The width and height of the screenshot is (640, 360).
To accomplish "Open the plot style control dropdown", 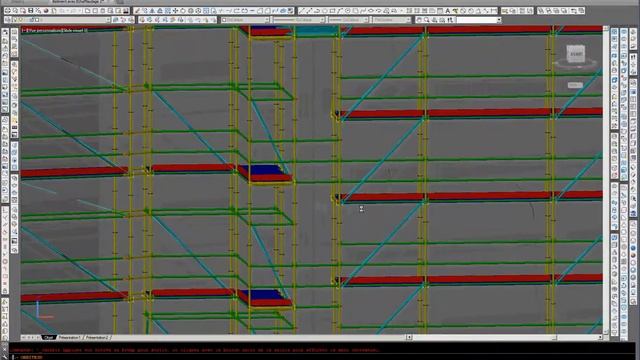I will [x=408, y=20].
